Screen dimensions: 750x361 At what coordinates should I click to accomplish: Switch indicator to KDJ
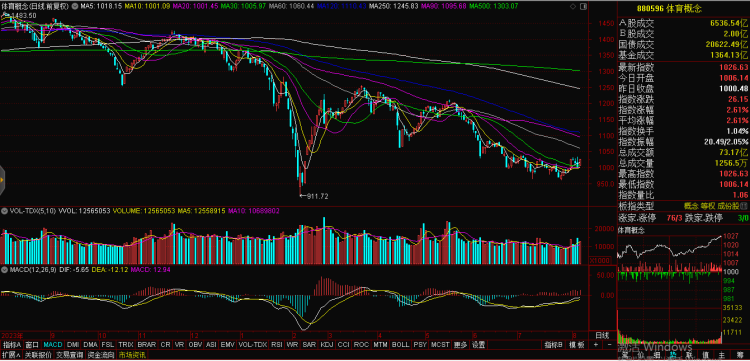click(x=327, y=345)
